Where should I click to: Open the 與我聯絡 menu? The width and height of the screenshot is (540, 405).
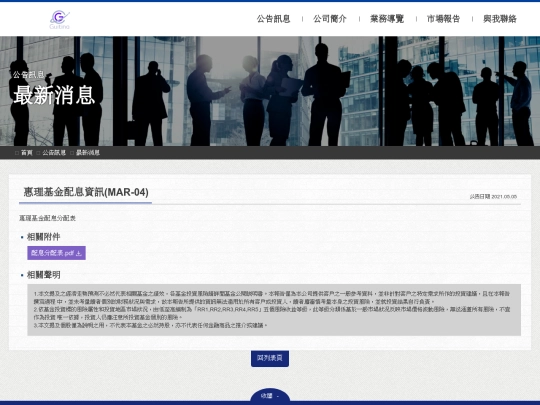500,19
